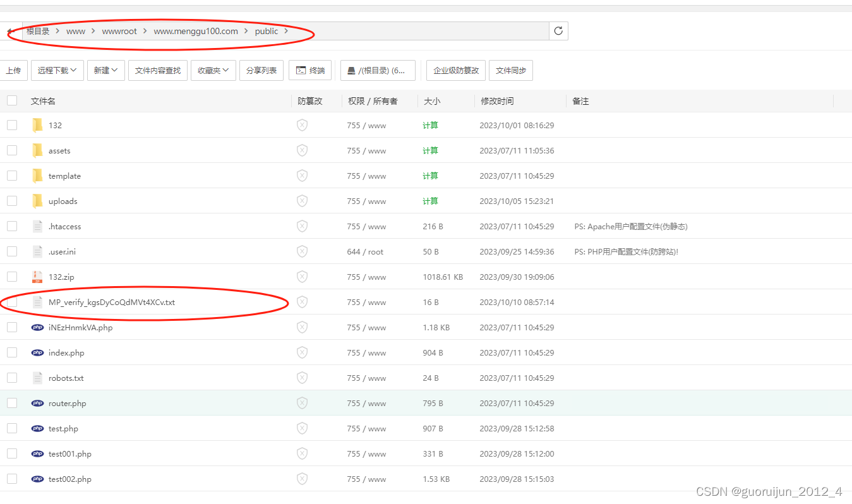This screenshot has width=852, height=504.
Task: Click the 文件内容查找 button
Action: pos(158,70)
